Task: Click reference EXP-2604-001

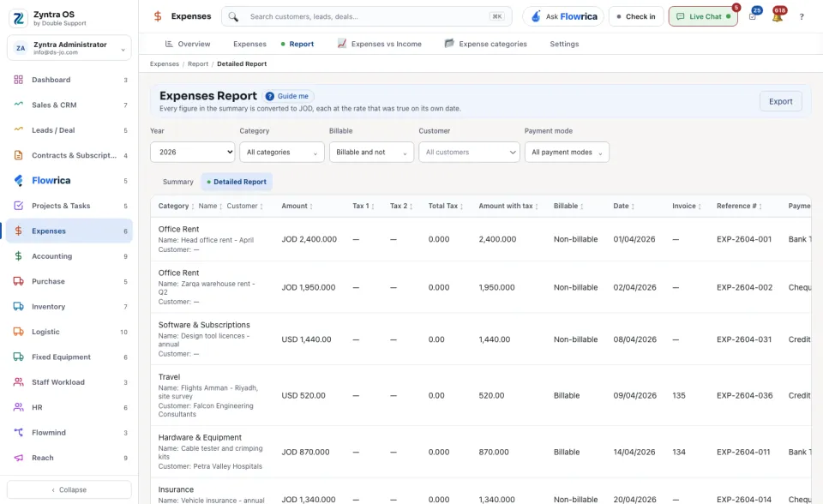Action: [x=744, y=239]
